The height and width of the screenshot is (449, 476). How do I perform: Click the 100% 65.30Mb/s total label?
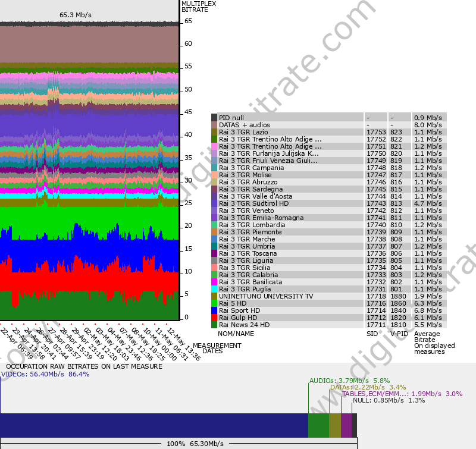195,444
